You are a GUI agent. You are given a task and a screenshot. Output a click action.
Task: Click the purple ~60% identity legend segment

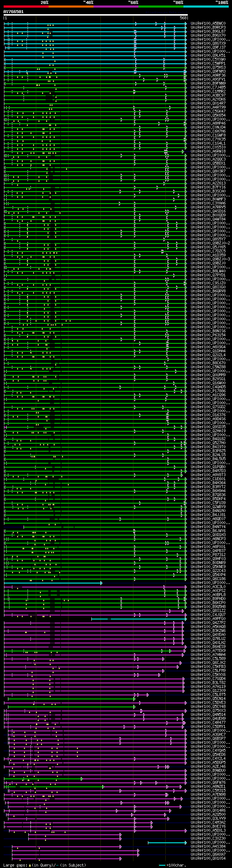pos(116,6)
